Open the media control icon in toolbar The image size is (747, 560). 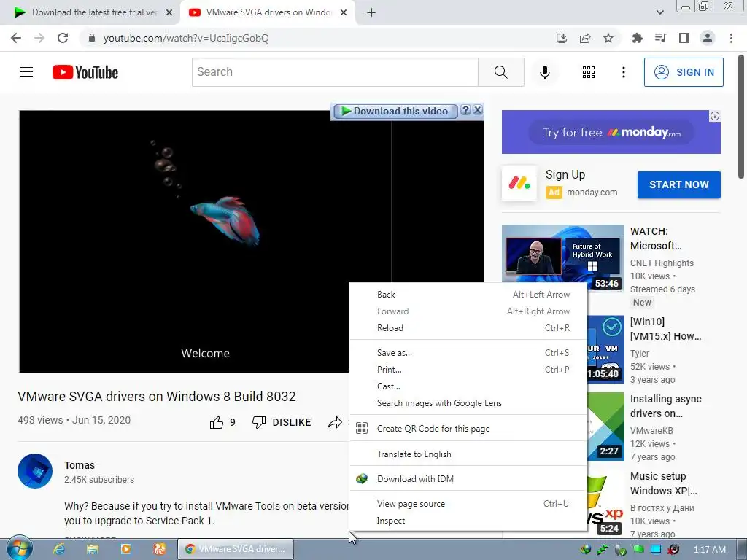(660, 38)
